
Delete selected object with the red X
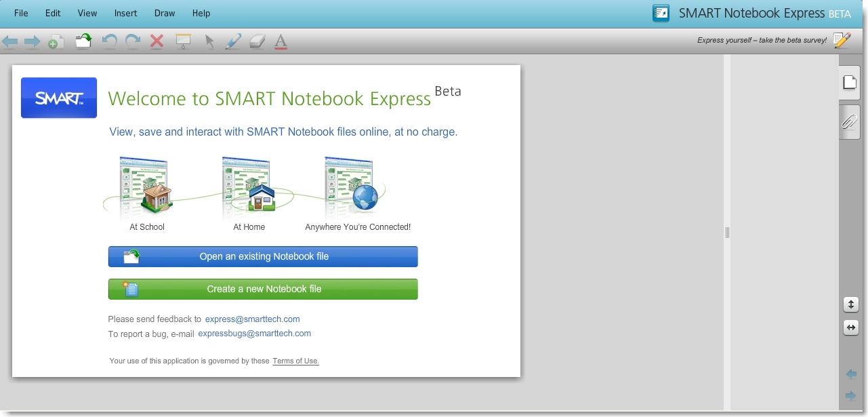point(156,41)
